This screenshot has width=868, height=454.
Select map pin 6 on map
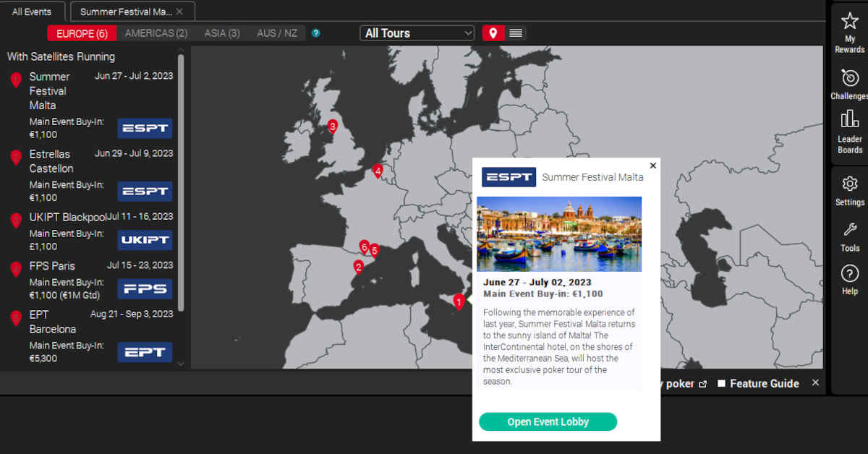coord(364,248)
